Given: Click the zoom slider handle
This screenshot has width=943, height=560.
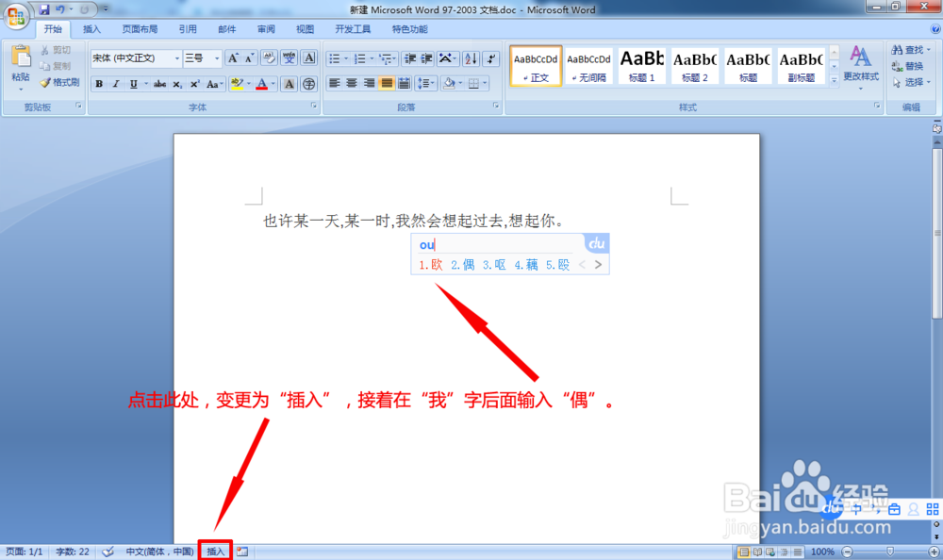Looking at the screenshot, I should [890, 552].
